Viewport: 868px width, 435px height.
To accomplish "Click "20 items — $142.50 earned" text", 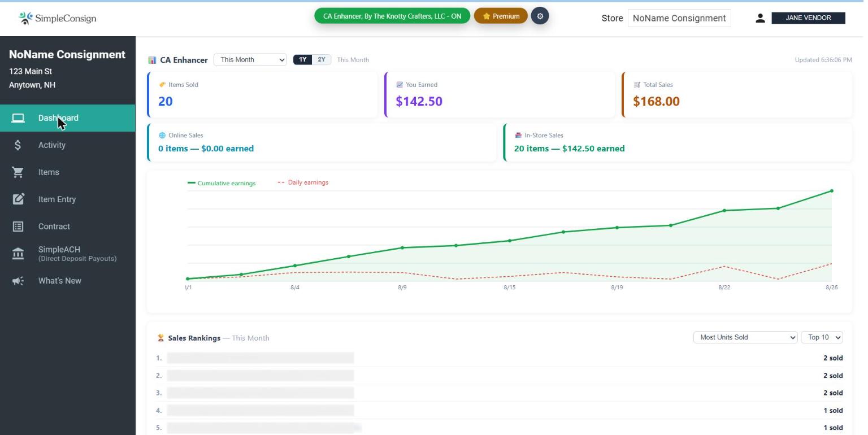I will 570,149.
